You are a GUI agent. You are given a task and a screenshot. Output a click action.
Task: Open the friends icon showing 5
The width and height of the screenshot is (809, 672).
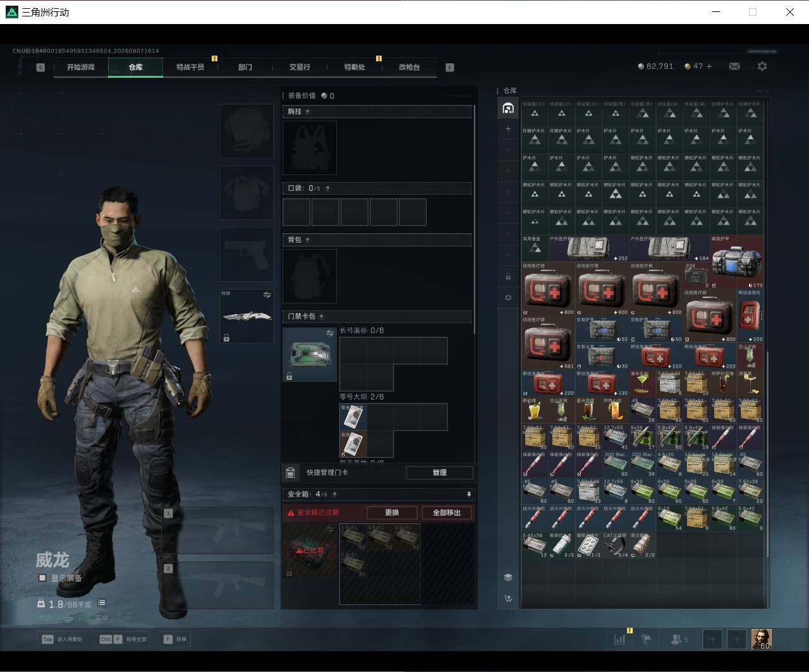coord(679,639)
